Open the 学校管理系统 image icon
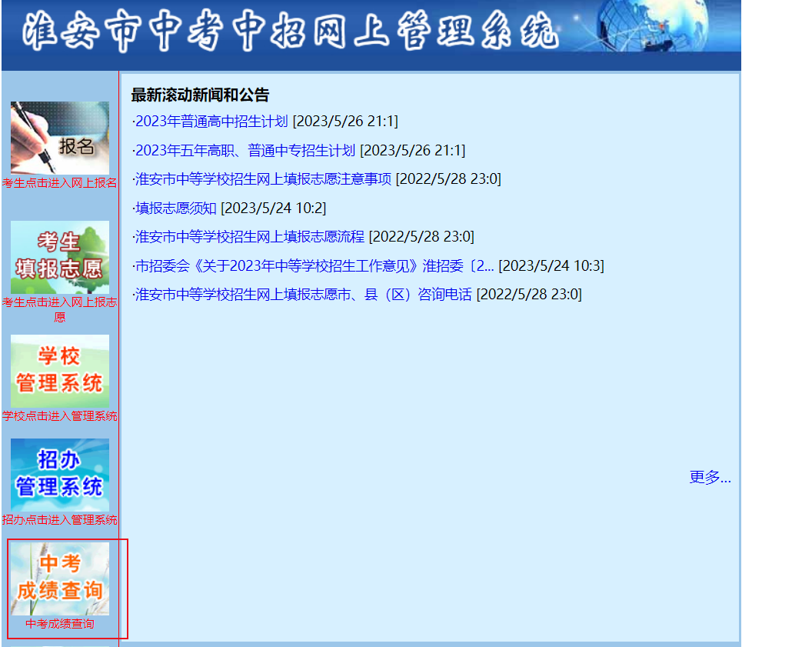Viewport: 812px width, 647px height. [x=60, y=372]
